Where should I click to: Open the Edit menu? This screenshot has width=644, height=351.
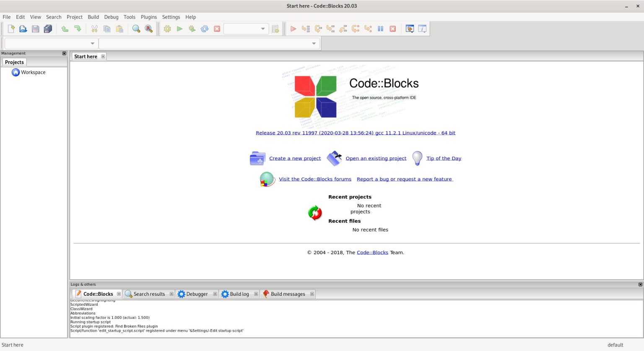click(21, 17)
